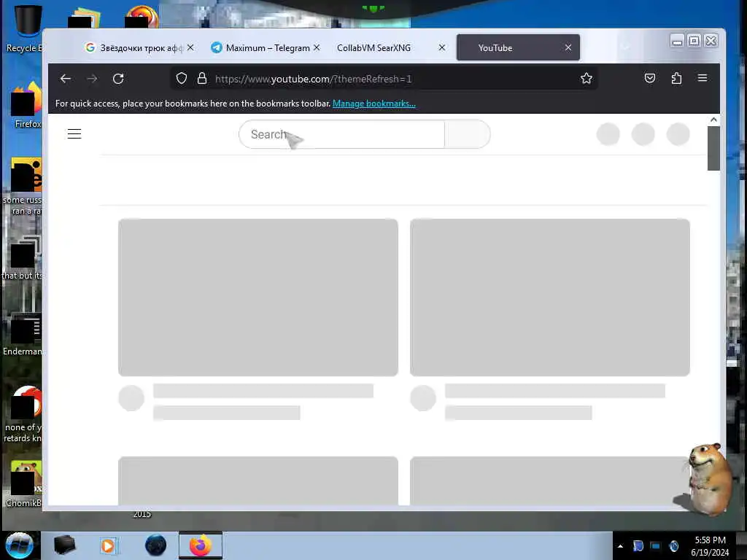The height and width of the screenshot is (560, 747).
Task: Click the page scrollbar up arrow
Action: tap(713, 120)
